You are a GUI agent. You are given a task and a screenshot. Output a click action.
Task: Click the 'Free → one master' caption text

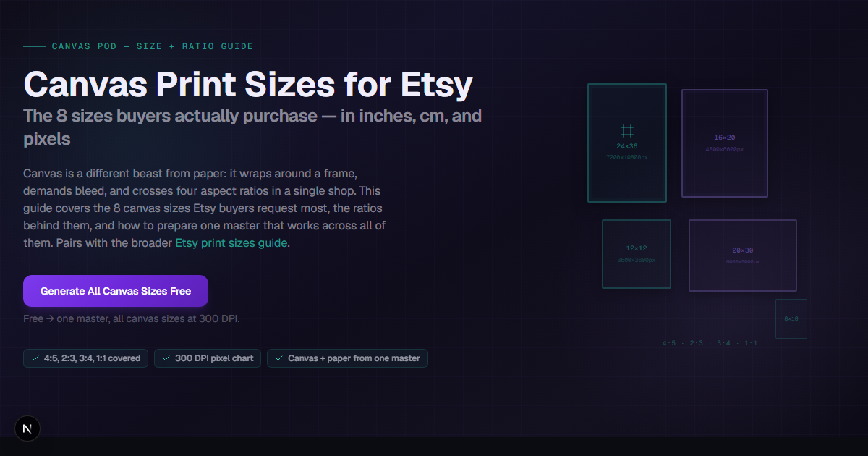click(132, 318)
